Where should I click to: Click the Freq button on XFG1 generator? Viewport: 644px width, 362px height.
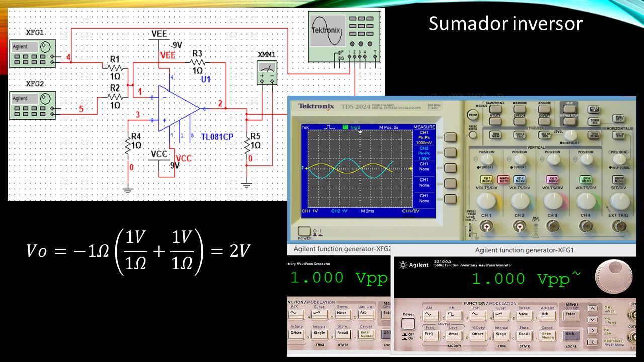coord(431,335)
